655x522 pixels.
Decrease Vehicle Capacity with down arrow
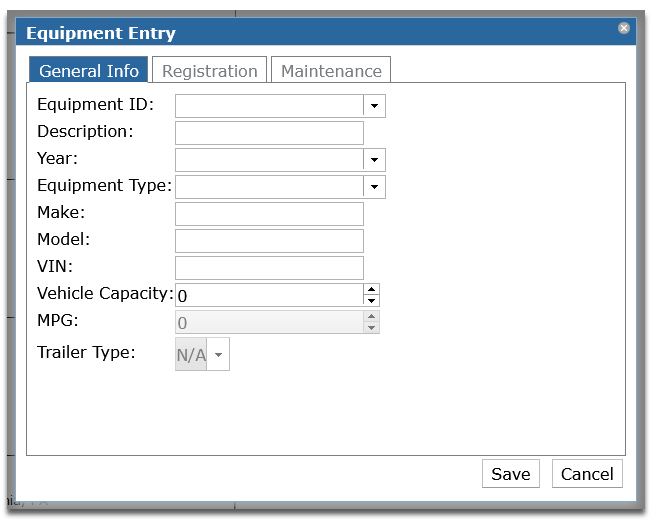[x=371, y=301]
